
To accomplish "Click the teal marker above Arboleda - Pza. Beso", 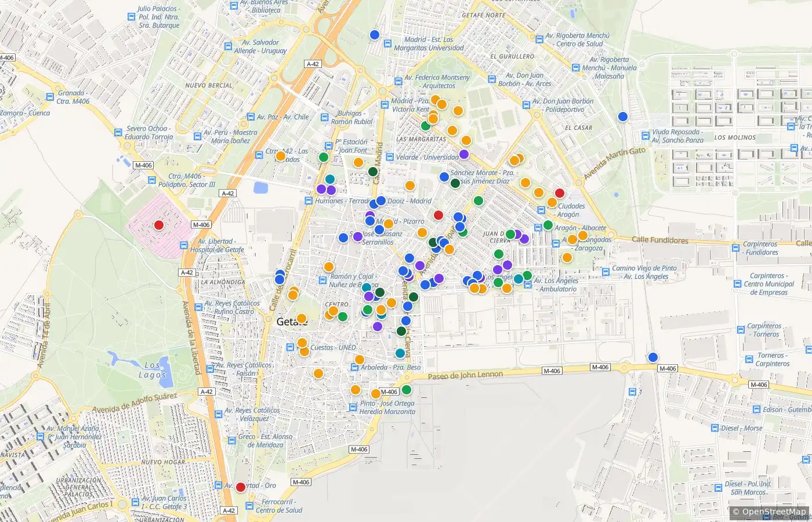I will tap(400, 353).
